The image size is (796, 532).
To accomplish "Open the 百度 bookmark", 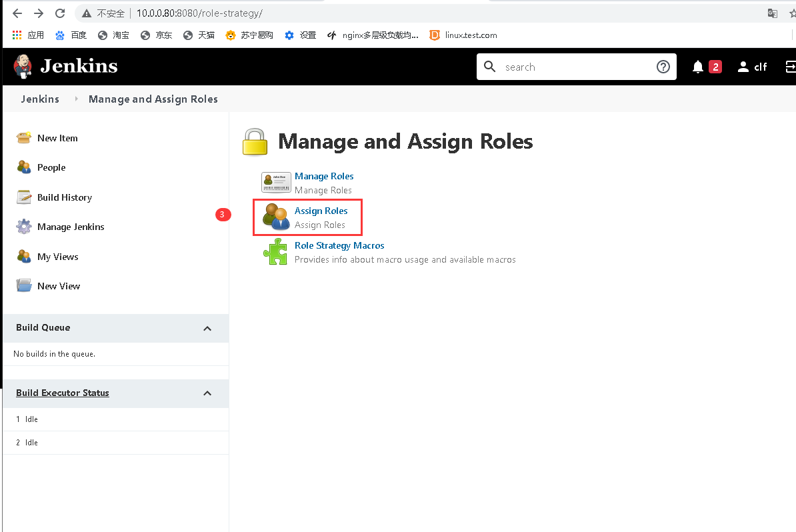I will [71, 35].
